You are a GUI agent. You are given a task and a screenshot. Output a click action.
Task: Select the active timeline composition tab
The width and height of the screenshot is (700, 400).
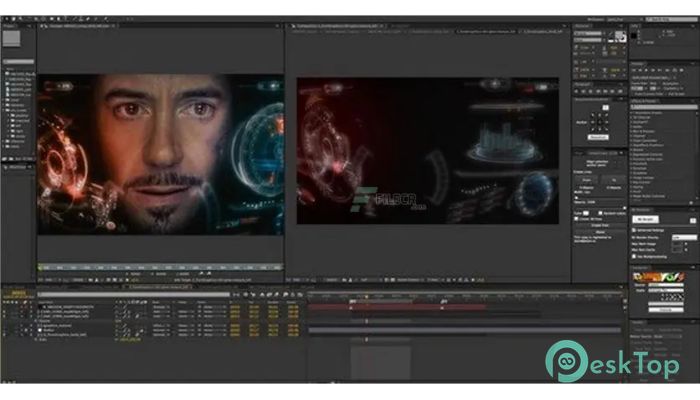pyautogui.click(x=156, y=287)
